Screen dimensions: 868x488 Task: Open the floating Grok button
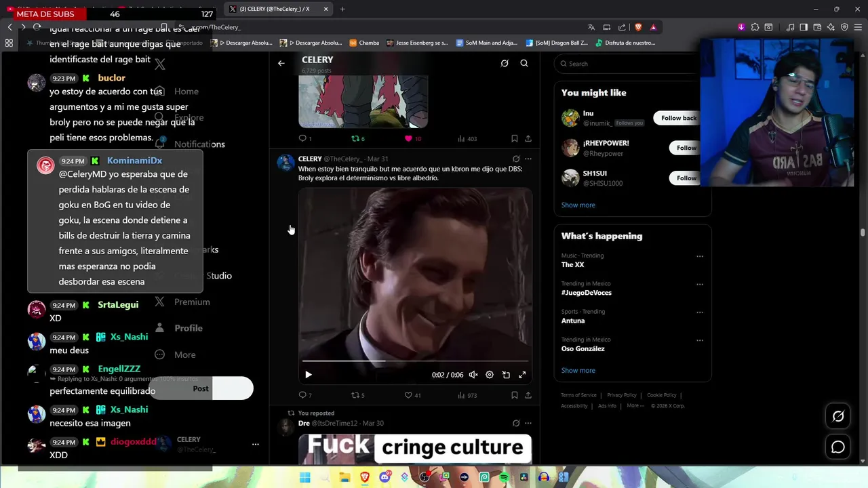click(x=838, y=416)
